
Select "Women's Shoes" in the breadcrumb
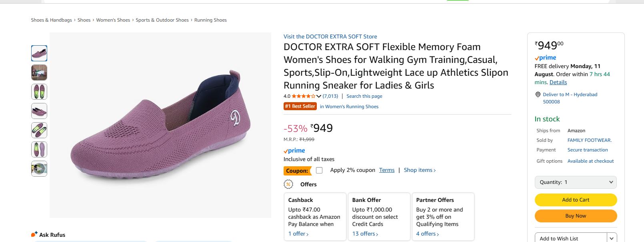tap(113, 20)
